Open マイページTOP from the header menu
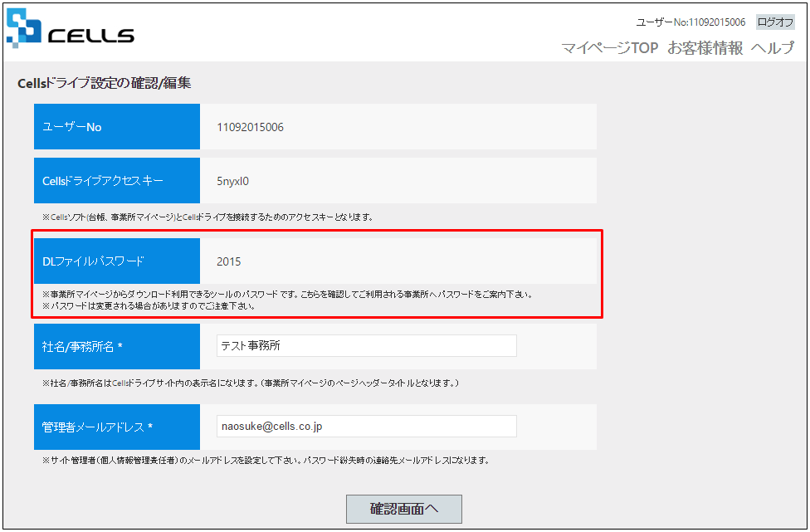 (x=609, y=48)
